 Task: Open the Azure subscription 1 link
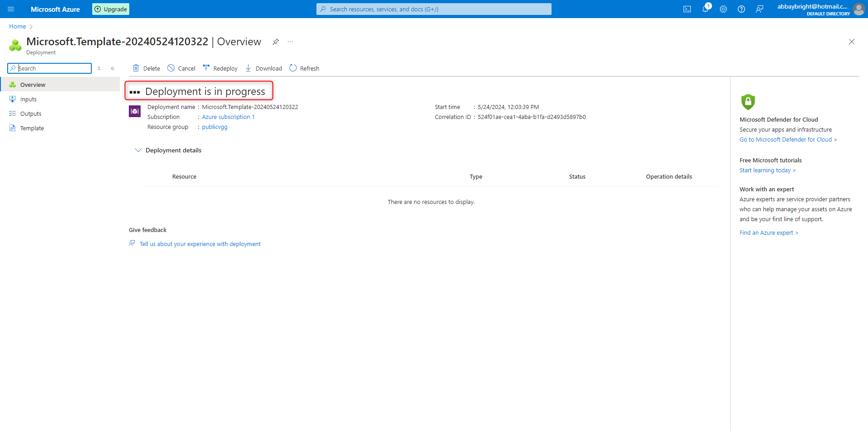(x=228, y=117)
